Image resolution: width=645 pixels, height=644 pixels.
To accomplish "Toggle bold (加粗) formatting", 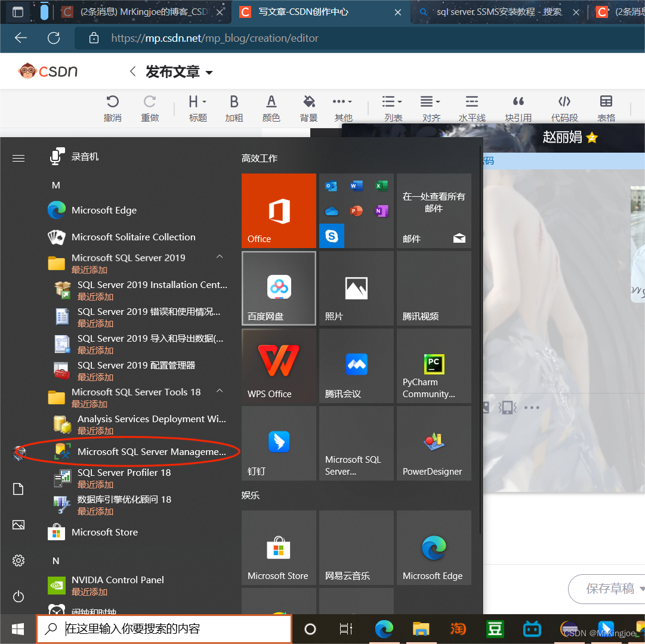I will click(234, 108).
